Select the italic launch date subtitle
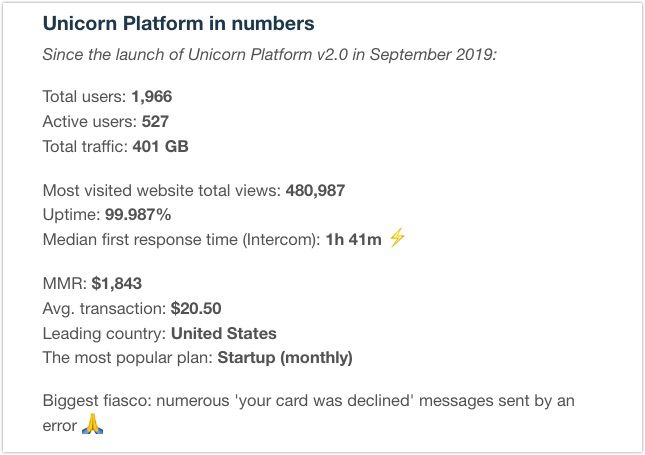Screen dimensions: 645x455 pos(269,53)
